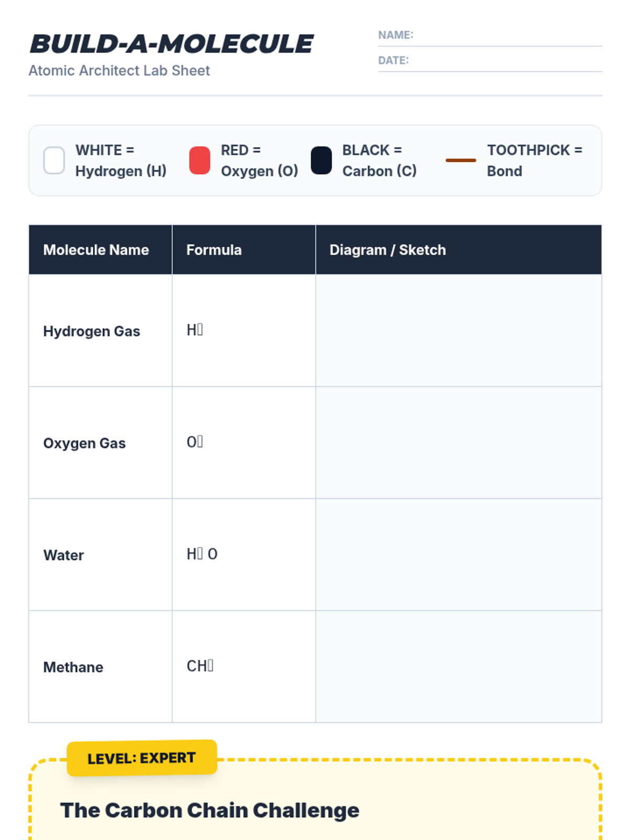
Task: Click the LEVEL: EXPERT badge
Action: point(142,758)
